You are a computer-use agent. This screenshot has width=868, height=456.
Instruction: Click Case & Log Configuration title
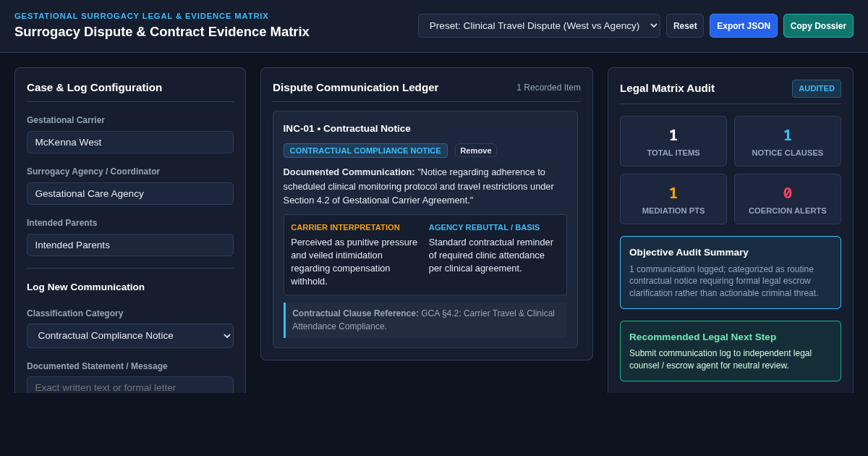point(95,87)
